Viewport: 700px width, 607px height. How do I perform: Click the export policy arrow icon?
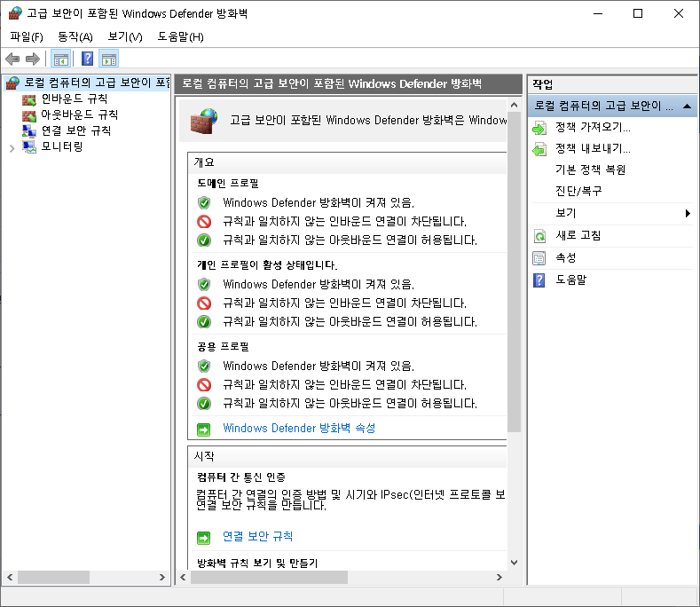tap(539, 149)
